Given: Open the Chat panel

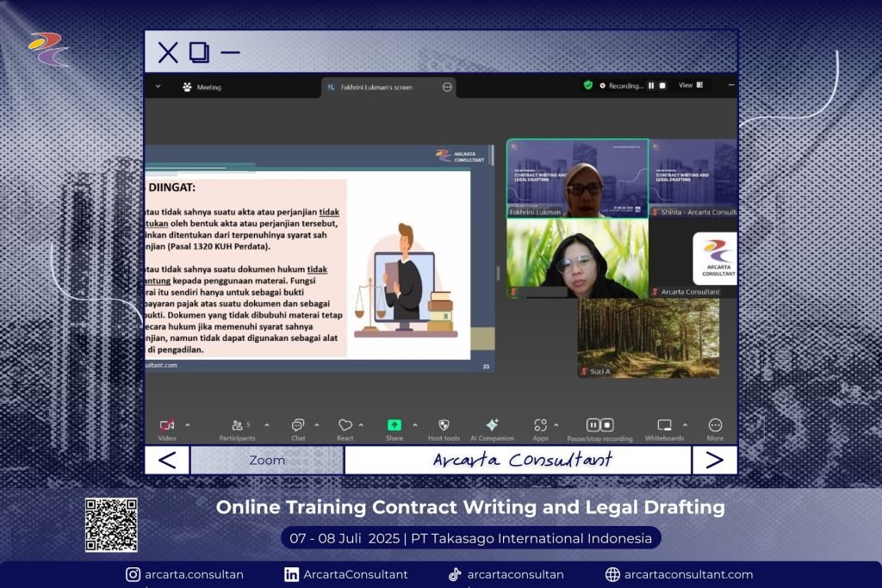Looking at the screenshot, I should (298, 425).
